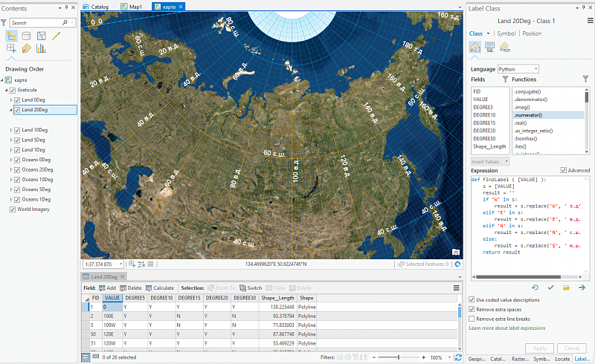Click the import expression folder icon
This screenshot has height=364, width=595.
(x=566, y=287)
